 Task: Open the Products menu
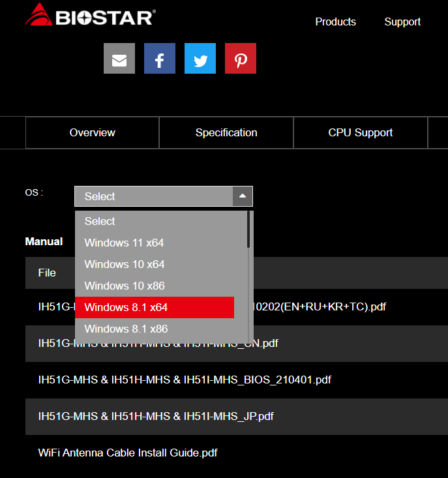coord(336,22)
